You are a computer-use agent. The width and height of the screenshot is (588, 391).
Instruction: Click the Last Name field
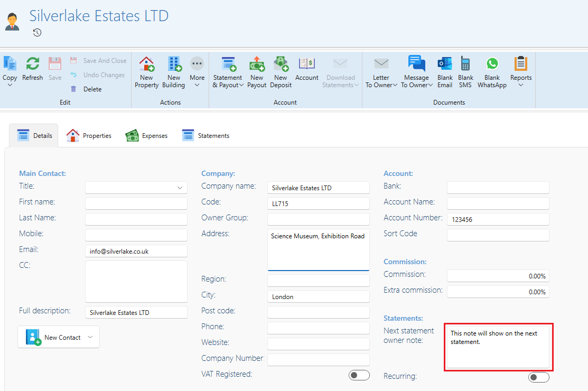pyautogui.click(x=136, y=219)
